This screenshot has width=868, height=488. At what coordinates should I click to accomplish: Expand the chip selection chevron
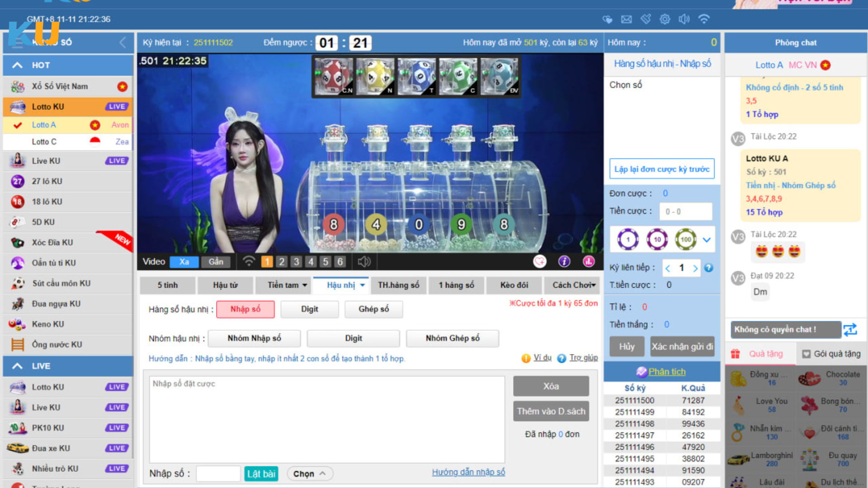tap(707, 240)
